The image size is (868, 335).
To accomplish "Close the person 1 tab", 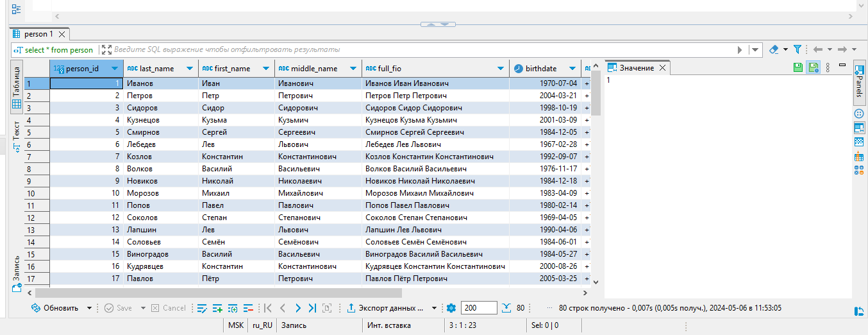I will click(x=62, y=34).
